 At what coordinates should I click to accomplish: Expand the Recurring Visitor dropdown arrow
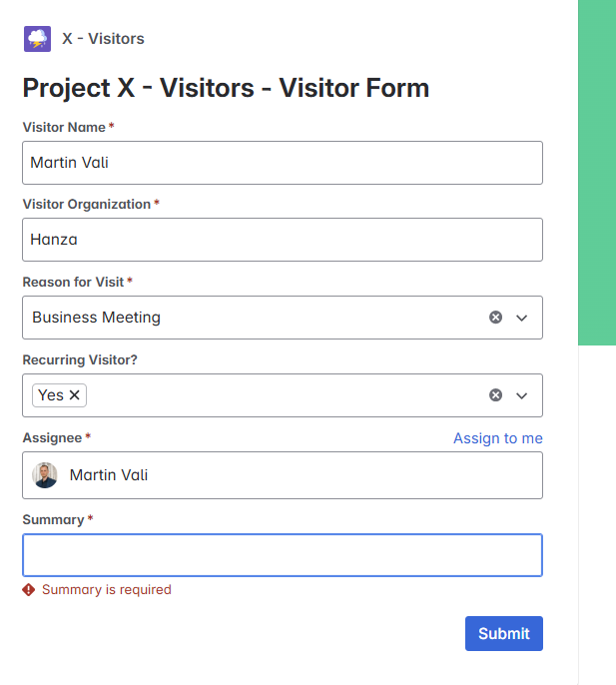(521, 395)
